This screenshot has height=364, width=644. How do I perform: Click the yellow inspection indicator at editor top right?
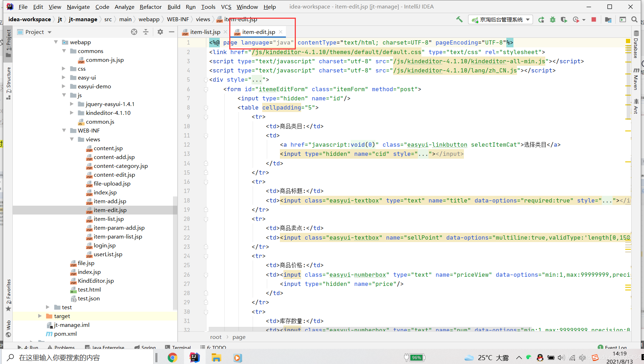pos(628,41)
